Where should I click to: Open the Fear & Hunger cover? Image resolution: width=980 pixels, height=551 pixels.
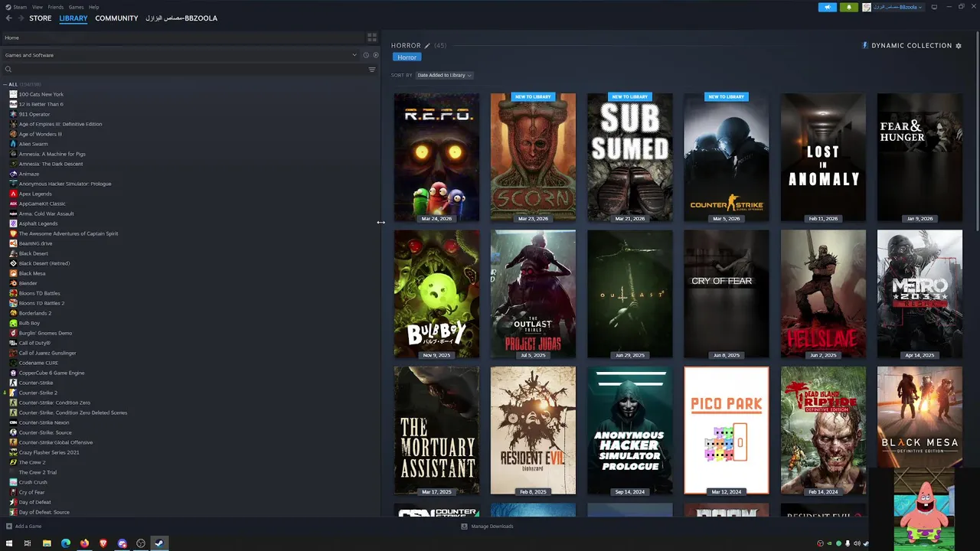(920, 158)
